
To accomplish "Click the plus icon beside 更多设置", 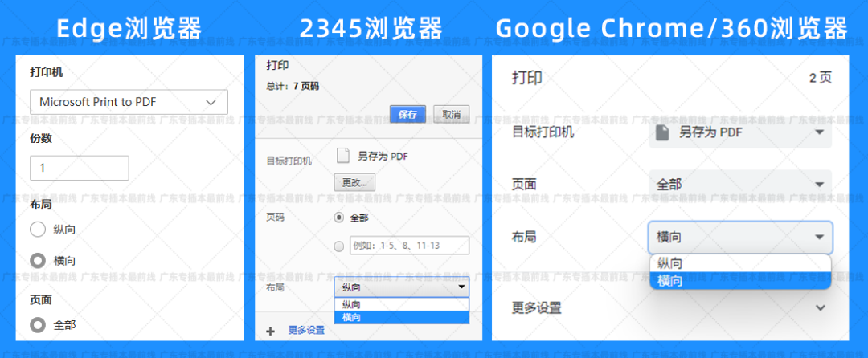I will click(270, 330).
